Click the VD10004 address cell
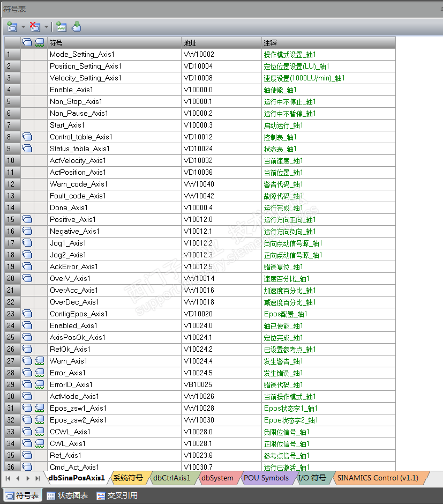Viewport: 443px width, 504px height. [222, 66]
